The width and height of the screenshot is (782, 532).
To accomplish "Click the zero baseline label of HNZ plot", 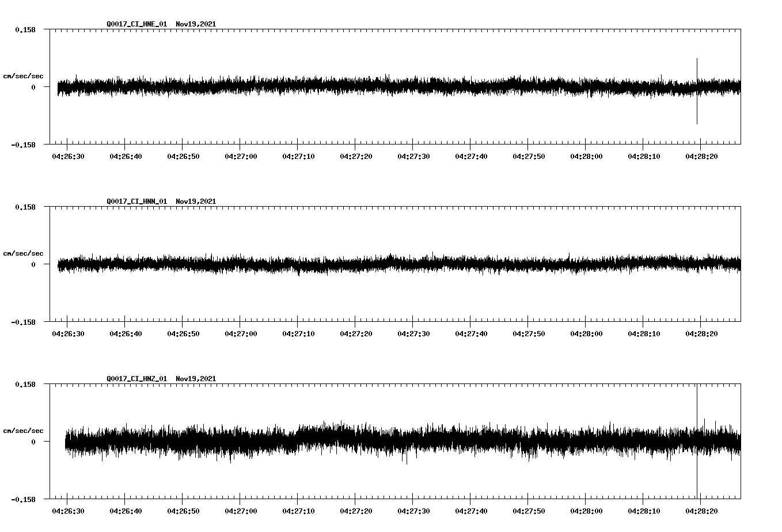I will pyautogui.click(x=33, y=442).
